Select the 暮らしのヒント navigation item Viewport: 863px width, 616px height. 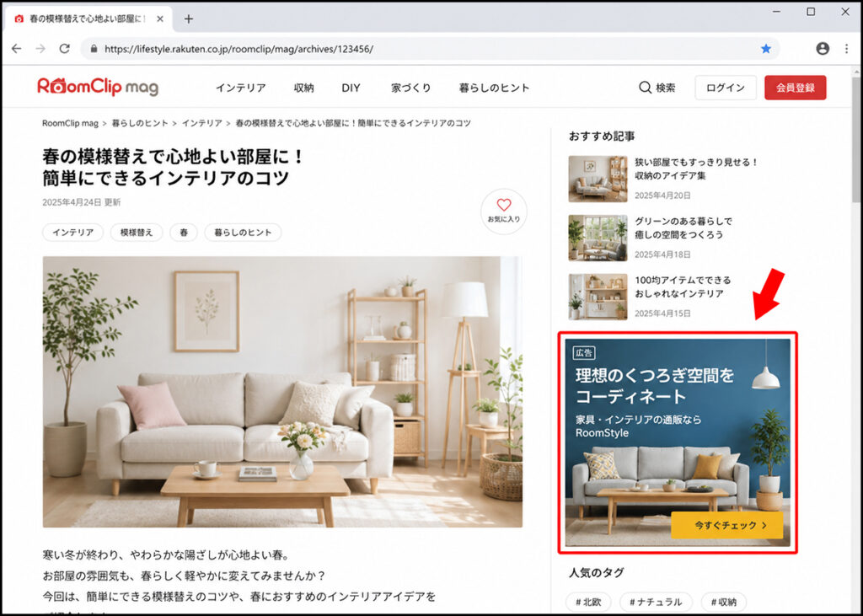pyautogui.click(x=494, y=88)
